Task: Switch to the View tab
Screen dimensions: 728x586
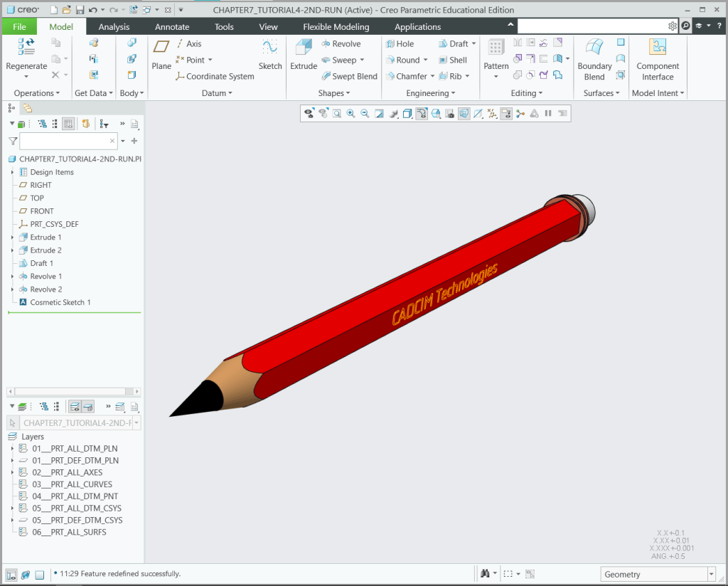Action: coord(268,26)
